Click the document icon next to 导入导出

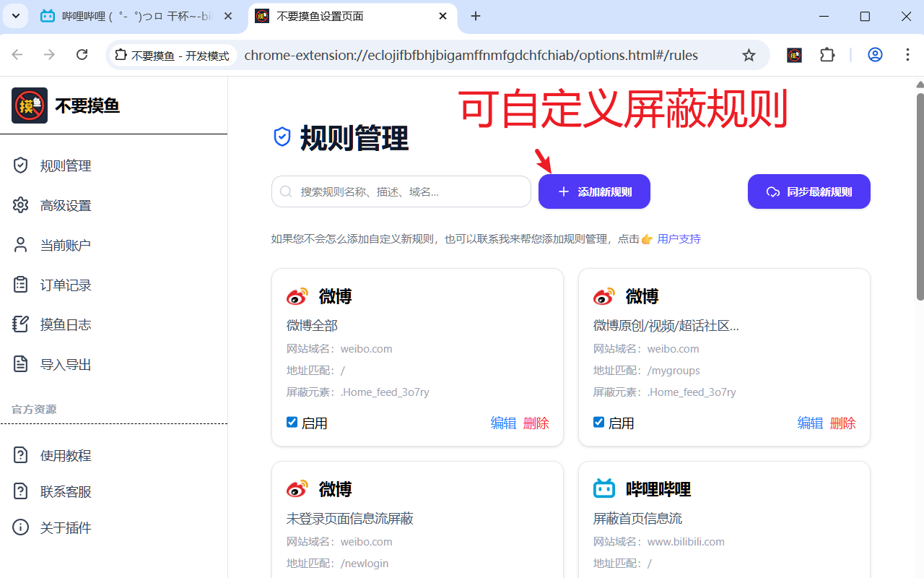[21, 364]
